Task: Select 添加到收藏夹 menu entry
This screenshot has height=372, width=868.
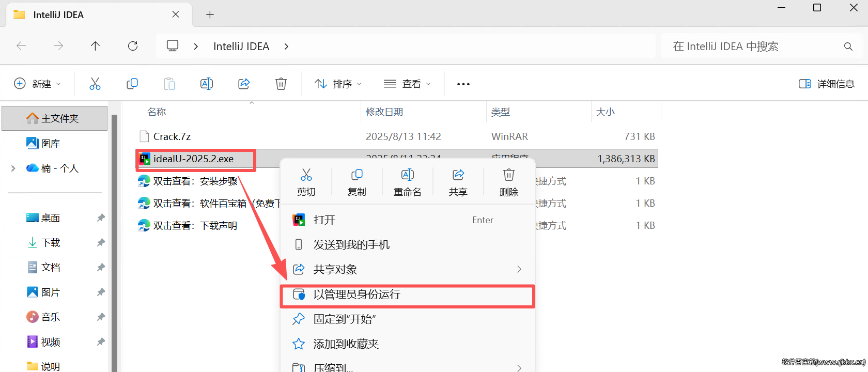Action: point(407,344)
